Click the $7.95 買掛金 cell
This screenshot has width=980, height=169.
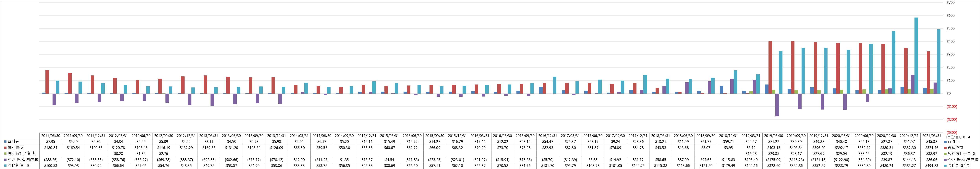click(51, 142)
